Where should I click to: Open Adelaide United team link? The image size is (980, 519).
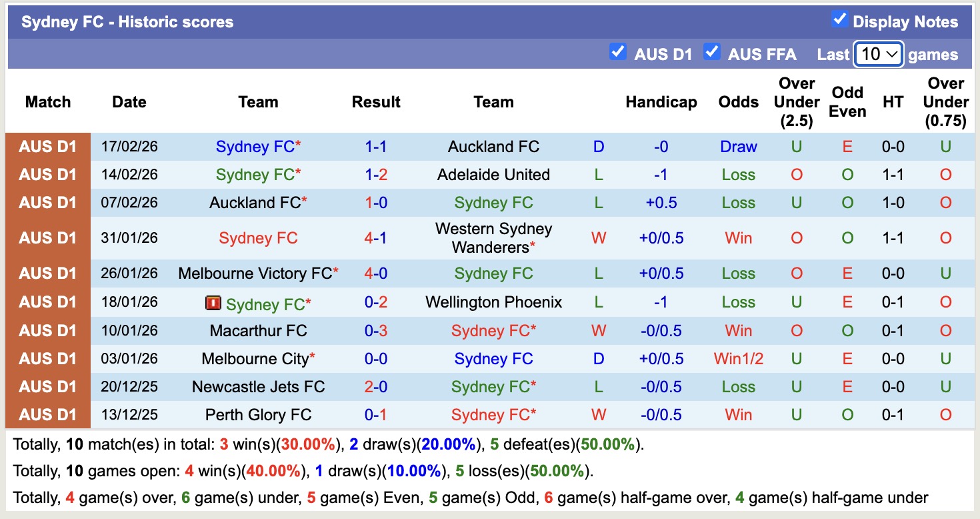[493, 174]
